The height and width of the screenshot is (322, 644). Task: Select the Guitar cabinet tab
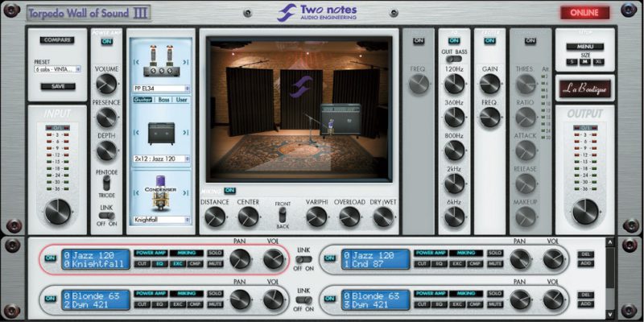[x=142, y=100]
